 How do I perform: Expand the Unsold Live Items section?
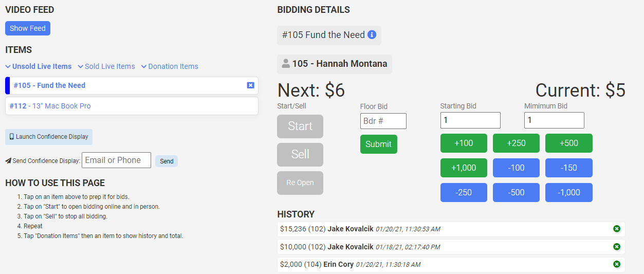click(x=39, y=66)
